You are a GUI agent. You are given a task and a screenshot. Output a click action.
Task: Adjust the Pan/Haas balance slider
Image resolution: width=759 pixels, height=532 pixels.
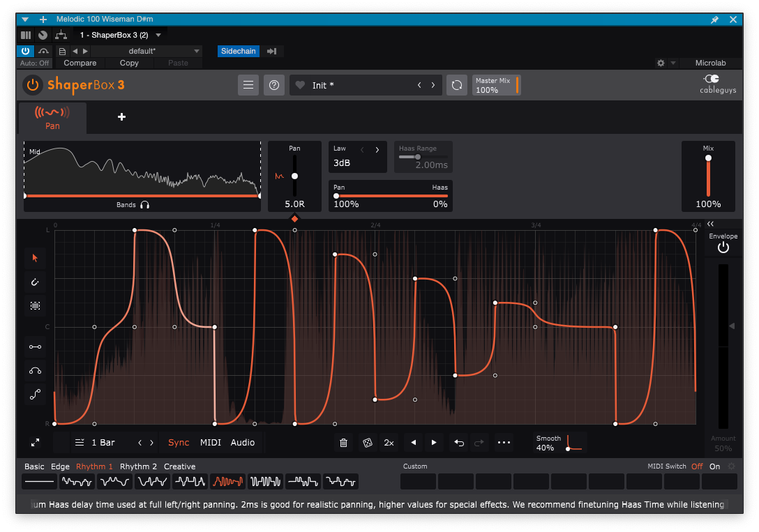[x=391, y=196]
